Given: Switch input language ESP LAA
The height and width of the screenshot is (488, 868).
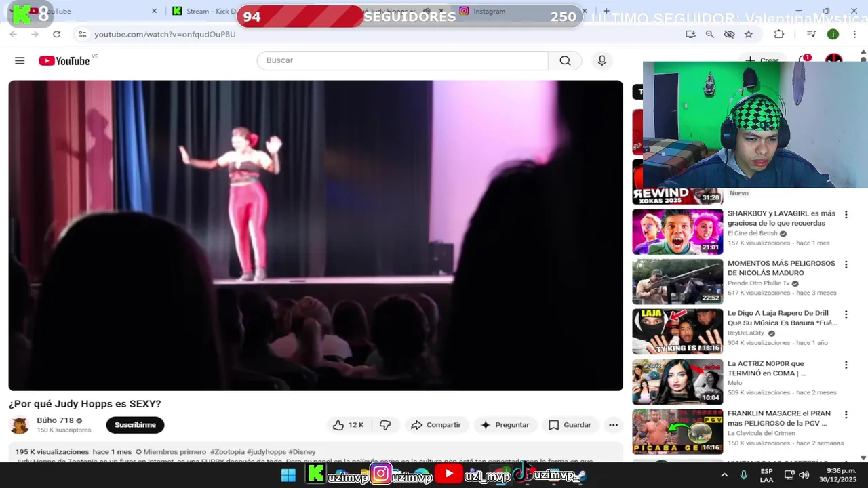Looking at the screenshot, I should click(766, 475).
